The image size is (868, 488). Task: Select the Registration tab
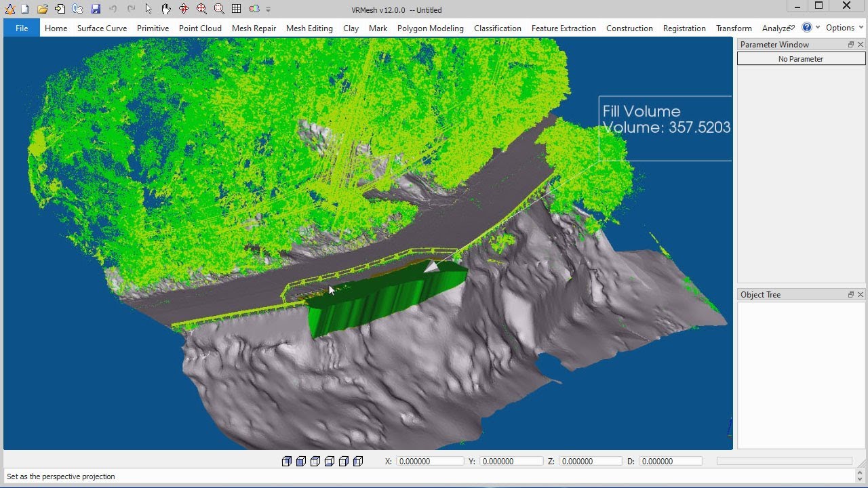(684, 28)
